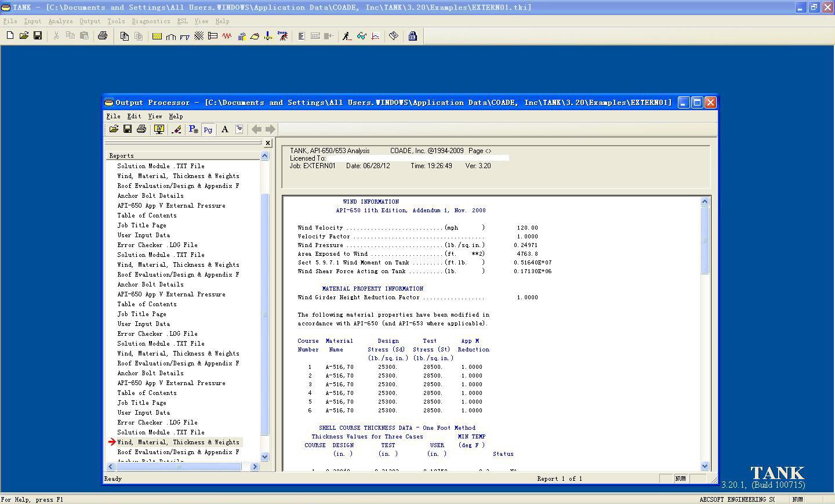The height and width of the screenshot is (504, 835).
Task: Click the 'P#' page numbering icon
Action: coord(194,129)
